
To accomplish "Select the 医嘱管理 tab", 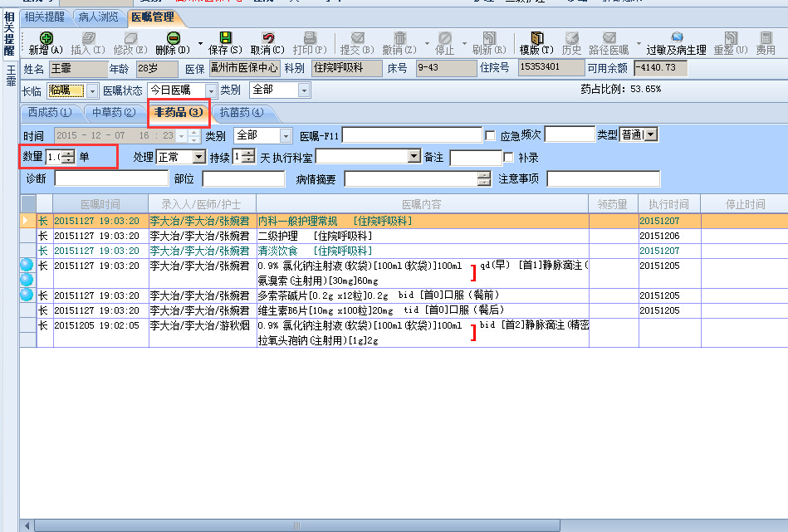I will point(153,17).
